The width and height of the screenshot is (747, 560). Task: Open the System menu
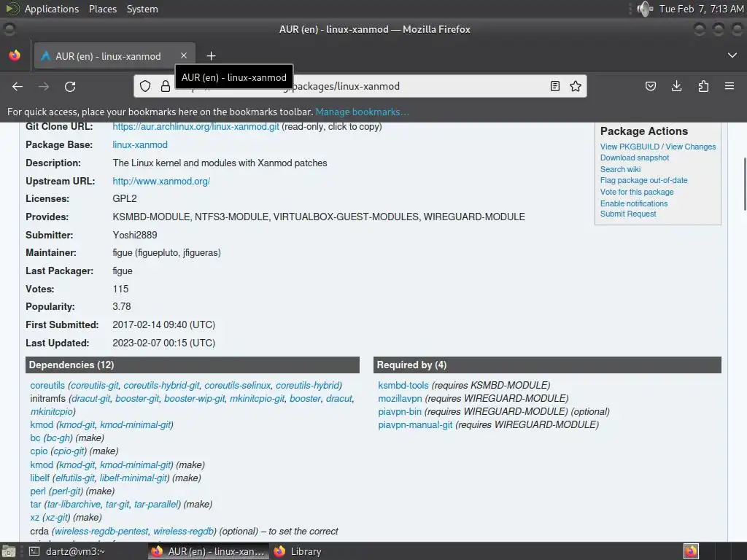(x=142, y=9)
